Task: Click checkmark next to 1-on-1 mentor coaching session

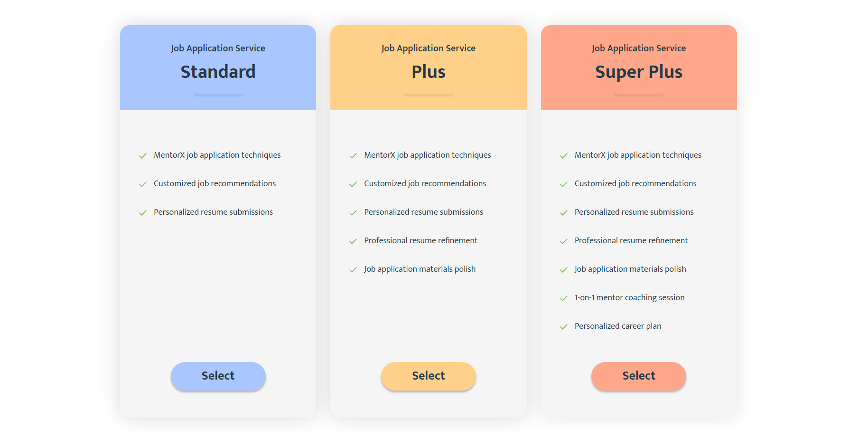Action: tap(563, 298)
